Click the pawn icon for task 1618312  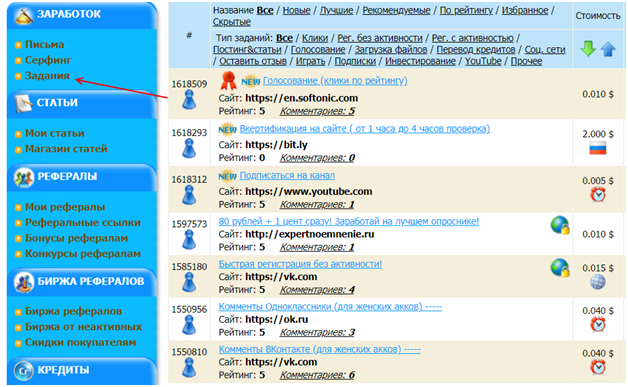pos(189,195)
